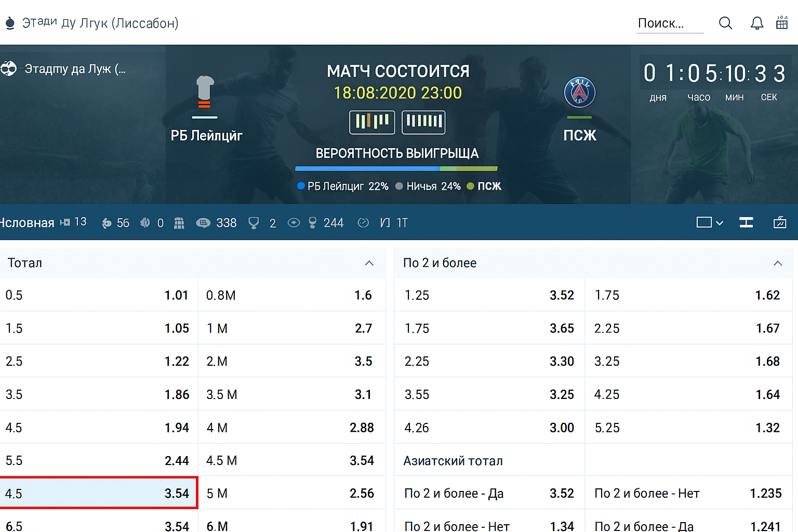The image size is (798, 532).
Task: Toggle the first team form indicator bars
Action: coord(371,122)
